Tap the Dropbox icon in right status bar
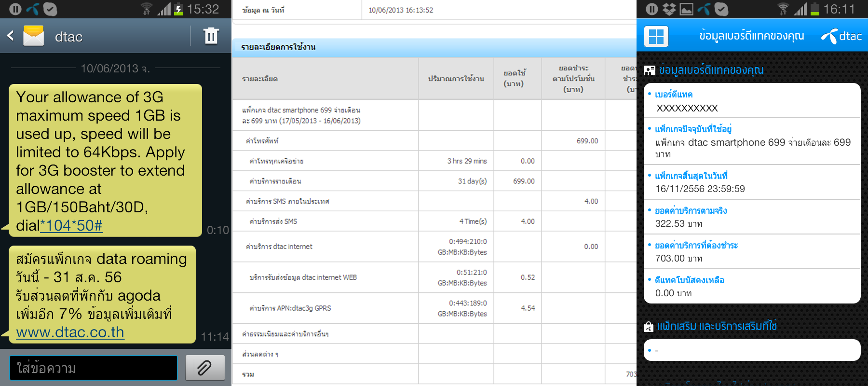The image size is (868, 386). (669, 9)
